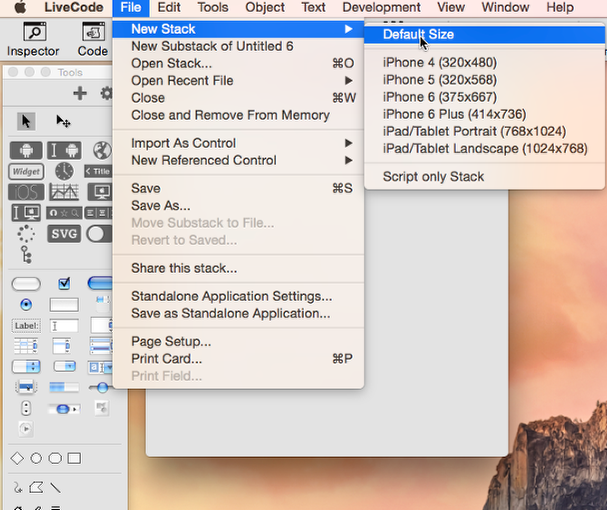Select the Edit pointer tool
This screenshot has height=510, width=607.
point(63,122)
